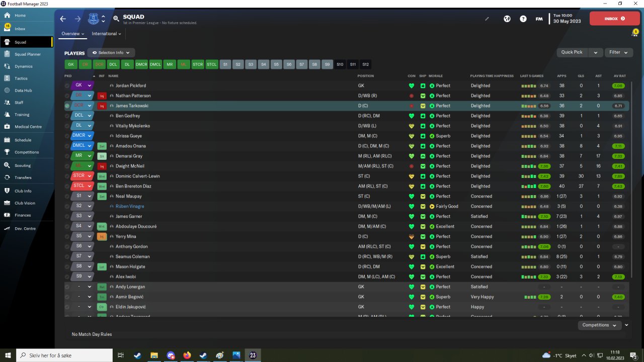The width and height of the screenshot is (644, 362).
Task: Open the Filter dropdown
Action: pyautogui.click(x=618, y=52)
